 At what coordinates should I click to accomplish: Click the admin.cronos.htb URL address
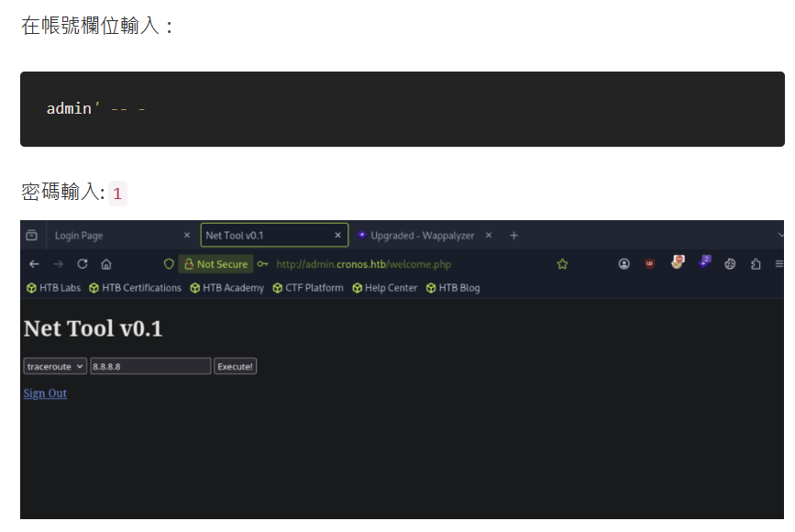(x=363, y=264)
